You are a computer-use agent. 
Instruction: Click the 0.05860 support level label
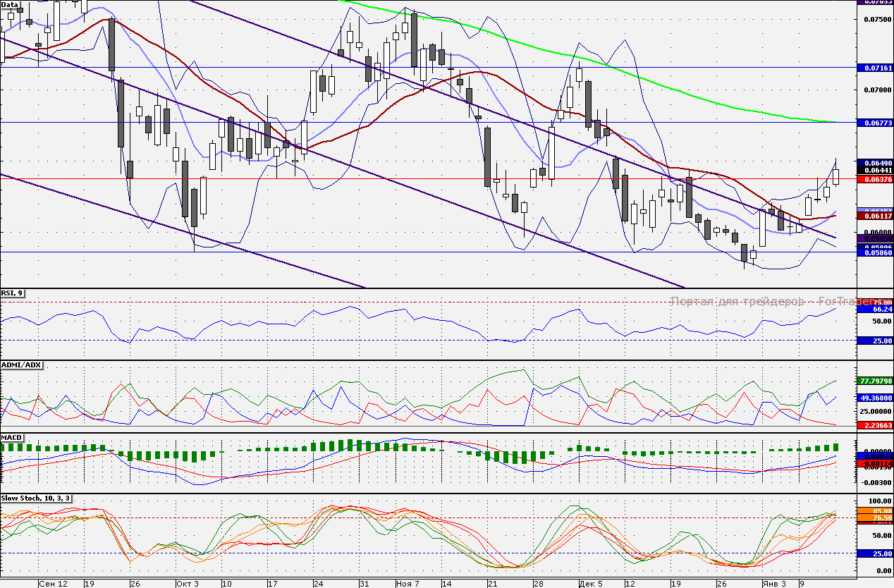tap(874, 252)
